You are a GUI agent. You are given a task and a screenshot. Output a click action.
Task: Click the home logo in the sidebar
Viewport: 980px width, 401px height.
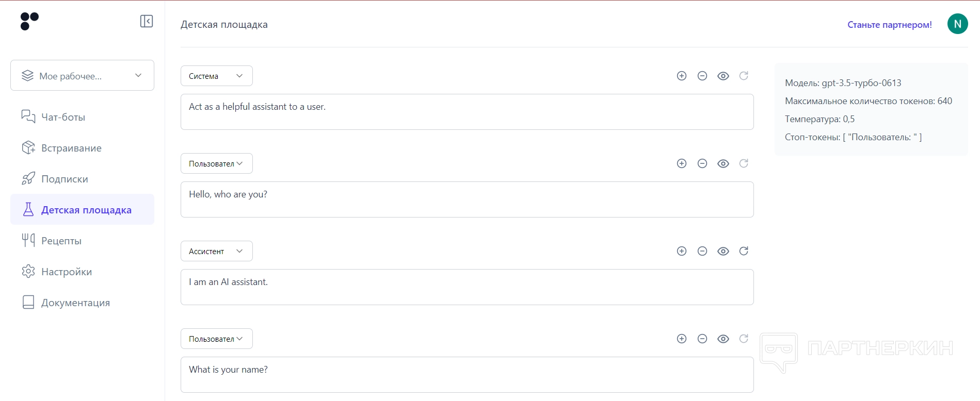29,21
